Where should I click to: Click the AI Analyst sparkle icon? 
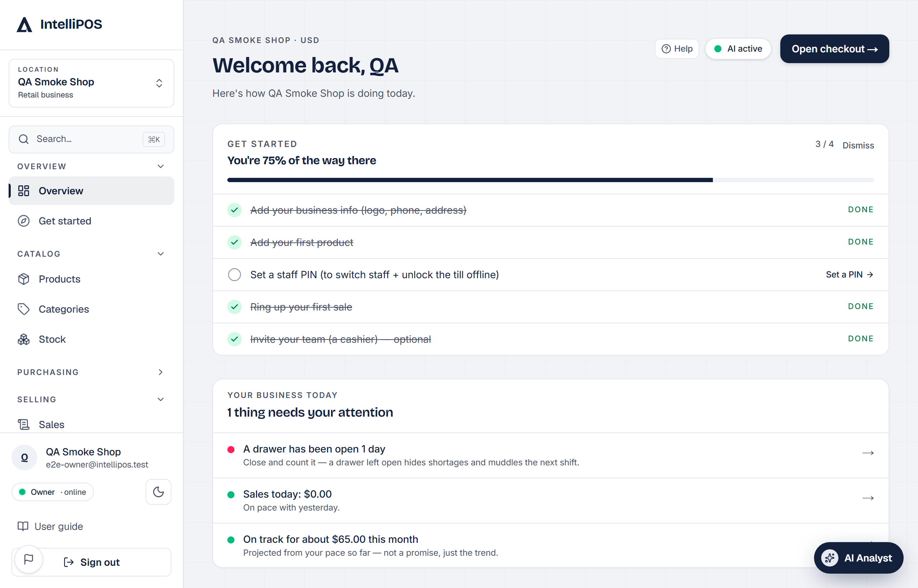829,558
